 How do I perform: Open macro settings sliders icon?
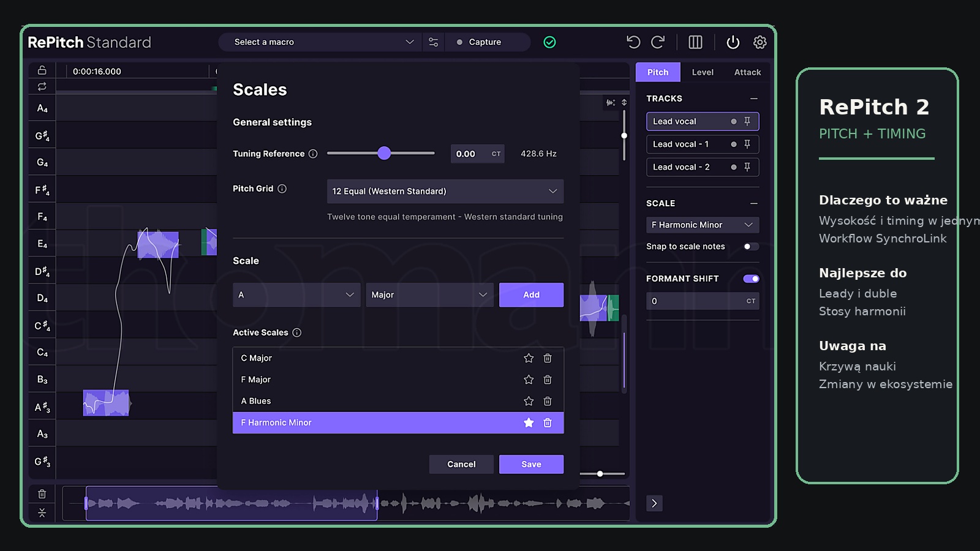[434, 42]
